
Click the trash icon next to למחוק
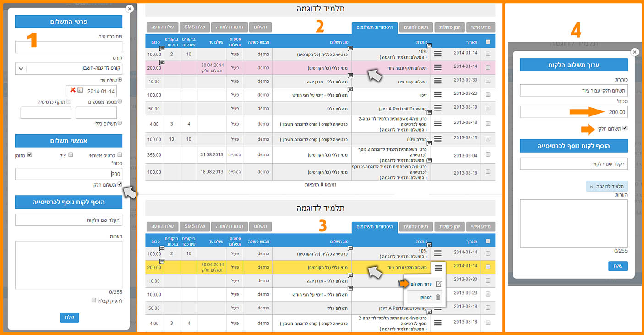pyautogui.click(x=438, y=297)
